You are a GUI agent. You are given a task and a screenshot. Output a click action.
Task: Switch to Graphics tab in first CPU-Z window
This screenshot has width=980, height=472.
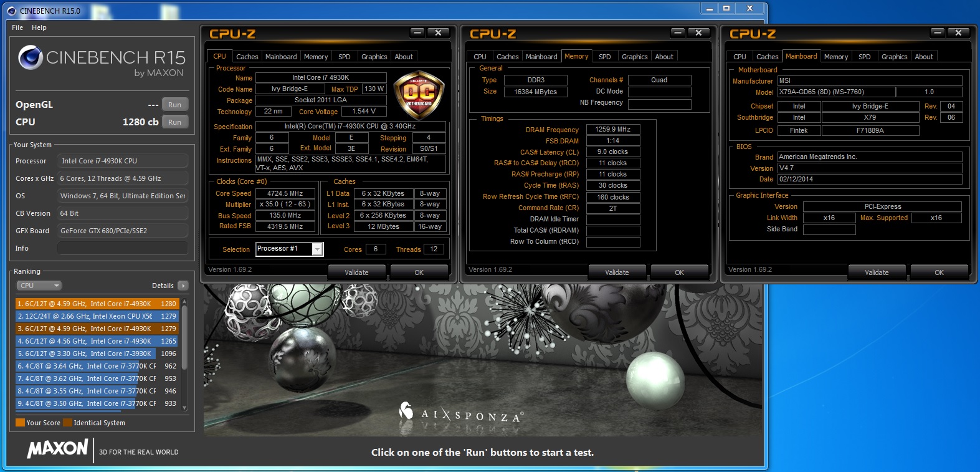pyautogui.click(x=374, y=57)
